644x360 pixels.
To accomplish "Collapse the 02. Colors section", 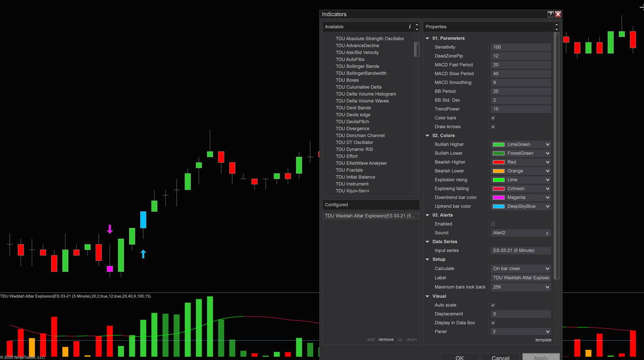I will 428,135.
